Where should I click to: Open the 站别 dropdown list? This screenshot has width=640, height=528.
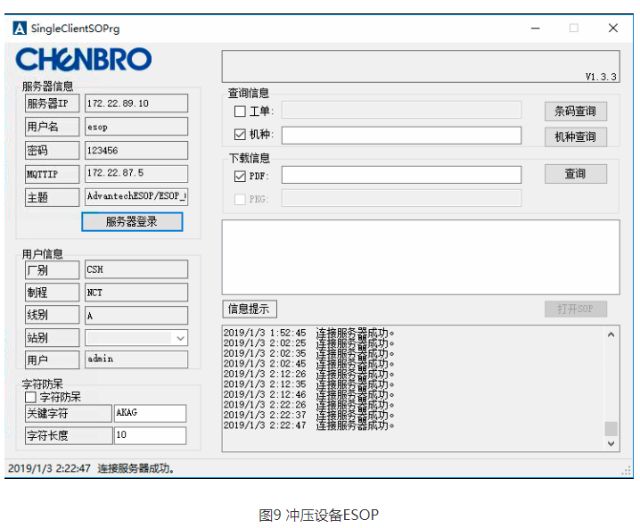coord(180,338)
